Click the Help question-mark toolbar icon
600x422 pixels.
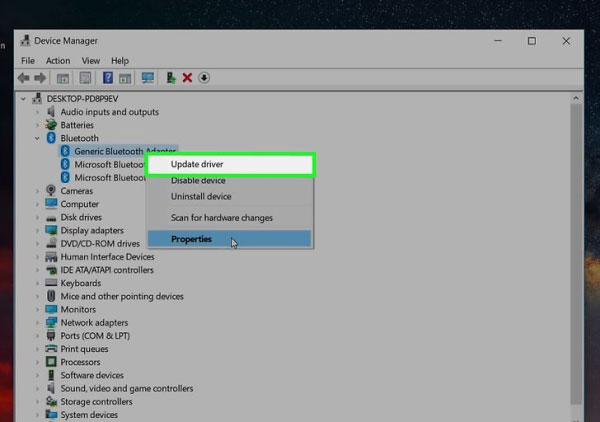[x=108, y=78]
